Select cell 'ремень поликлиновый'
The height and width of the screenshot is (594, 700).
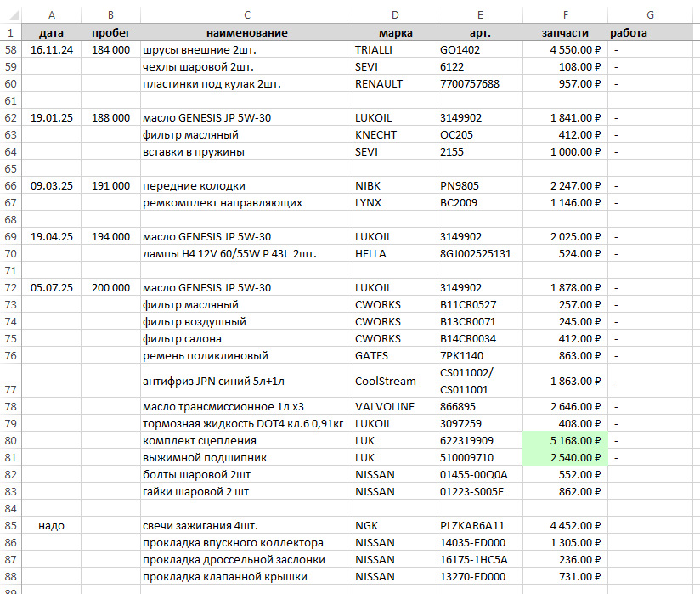[x=247, y=355]
